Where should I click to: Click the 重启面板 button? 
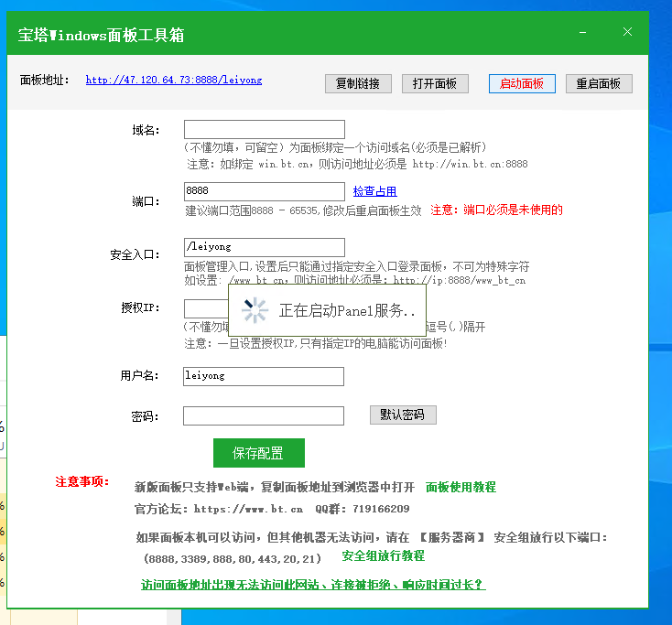[598, 83]
